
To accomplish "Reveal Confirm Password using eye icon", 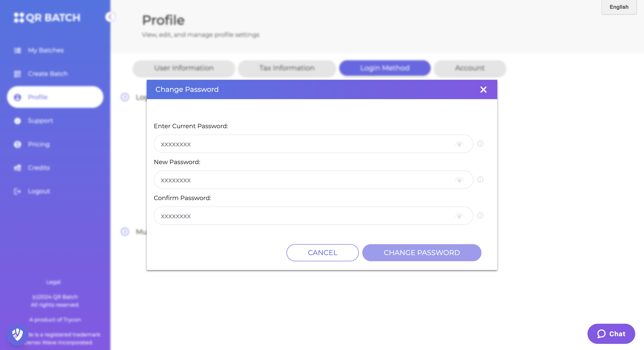I will (459, 216).
